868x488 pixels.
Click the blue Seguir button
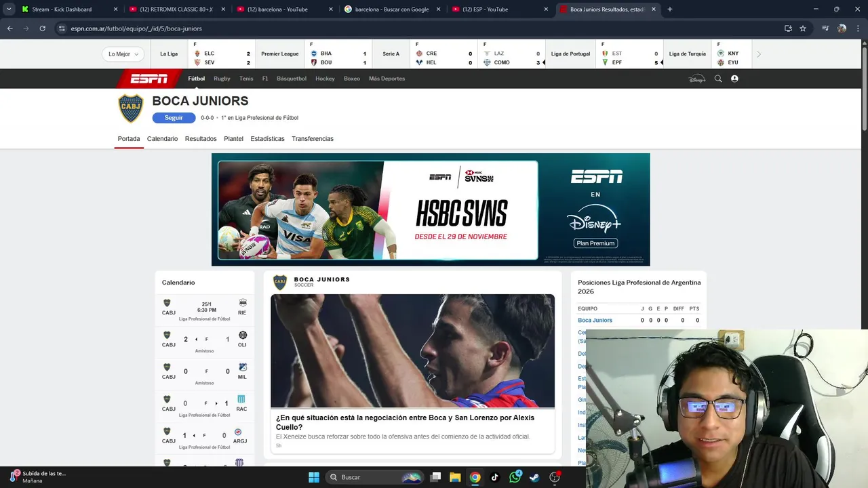174,118
